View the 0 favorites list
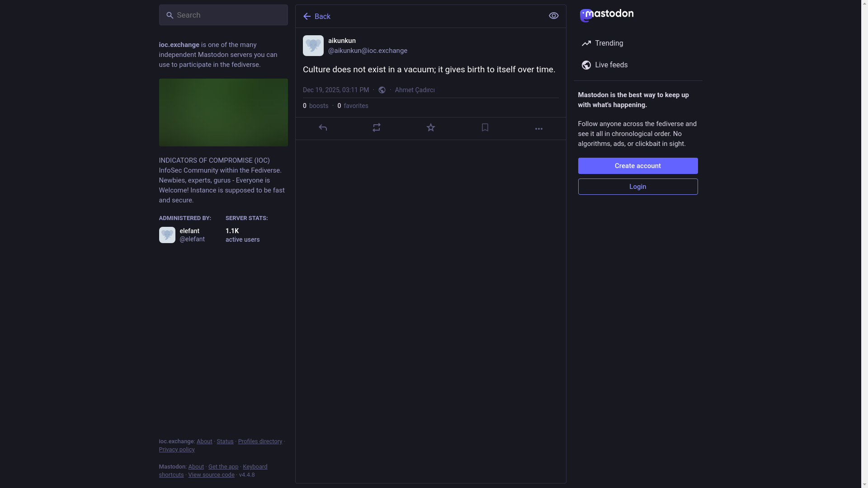 click(x=353, y=106)
